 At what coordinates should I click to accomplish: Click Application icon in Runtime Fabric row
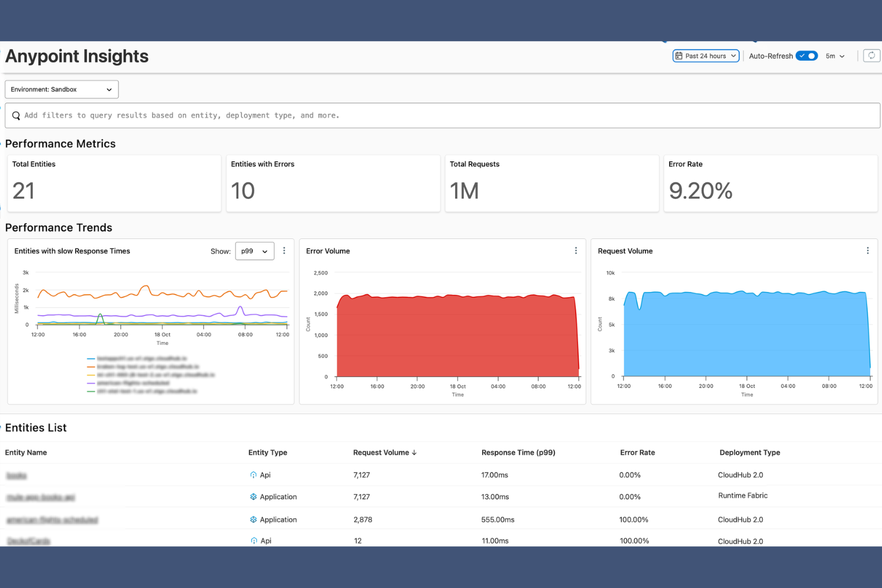tap(253, 497)
